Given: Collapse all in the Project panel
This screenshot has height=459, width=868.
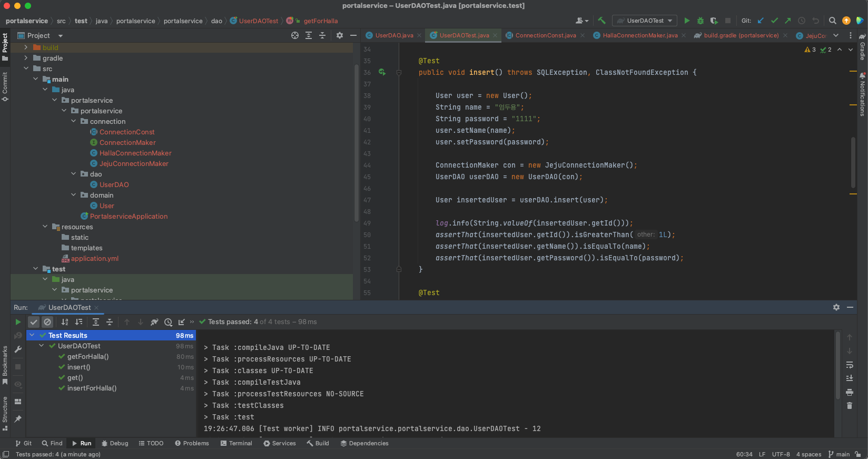Looking at the screenshot, I should click(x=322, y=35).
